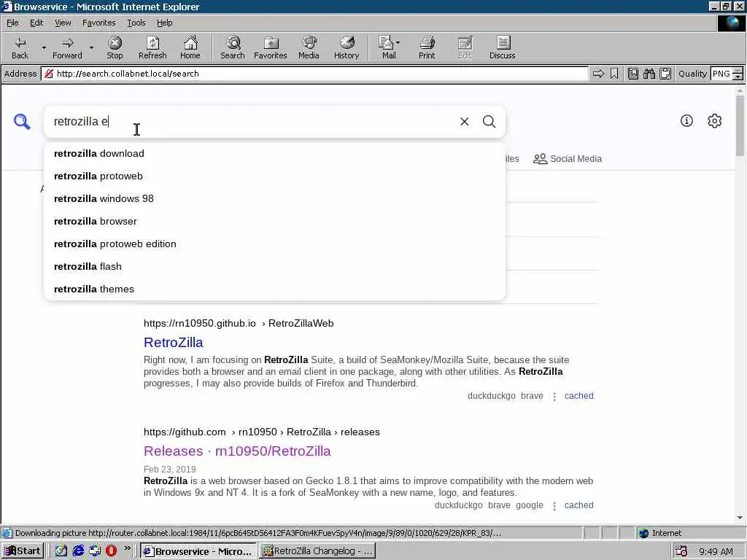The height and width of the screenshot is (560, 747).
Task: Switch to RetroZilla Changelog taskbar window
Action: 317,551
